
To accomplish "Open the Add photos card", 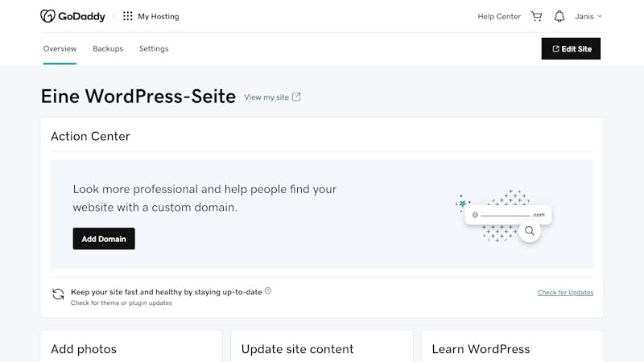I will point(131,347).
